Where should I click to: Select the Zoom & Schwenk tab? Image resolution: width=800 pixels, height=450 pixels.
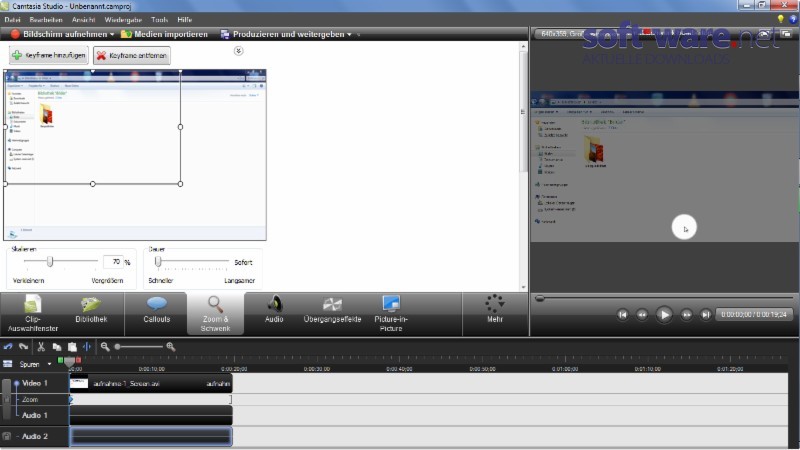(215, 314)
